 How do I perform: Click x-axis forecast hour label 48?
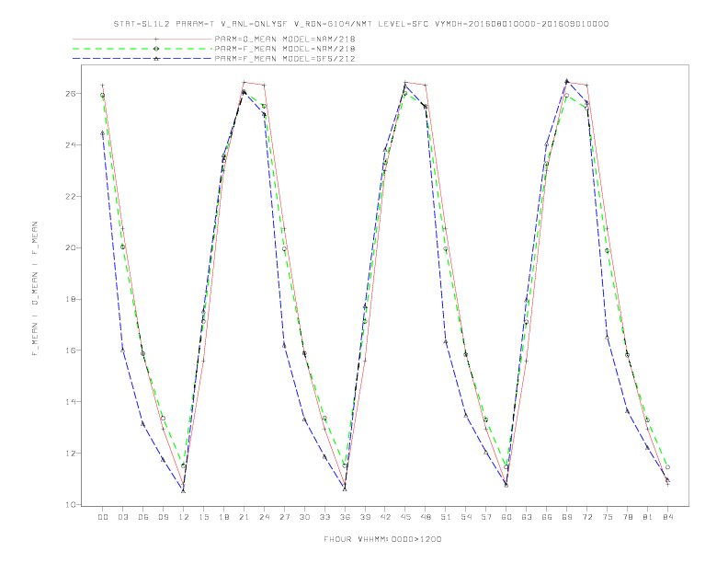426,517
